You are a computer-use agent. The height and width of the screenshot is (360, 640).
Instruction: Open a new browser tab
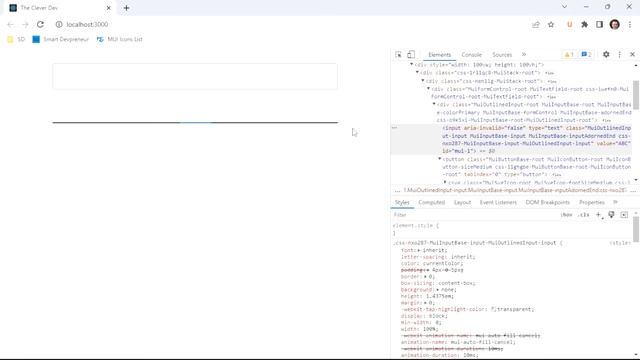[126, 8]
